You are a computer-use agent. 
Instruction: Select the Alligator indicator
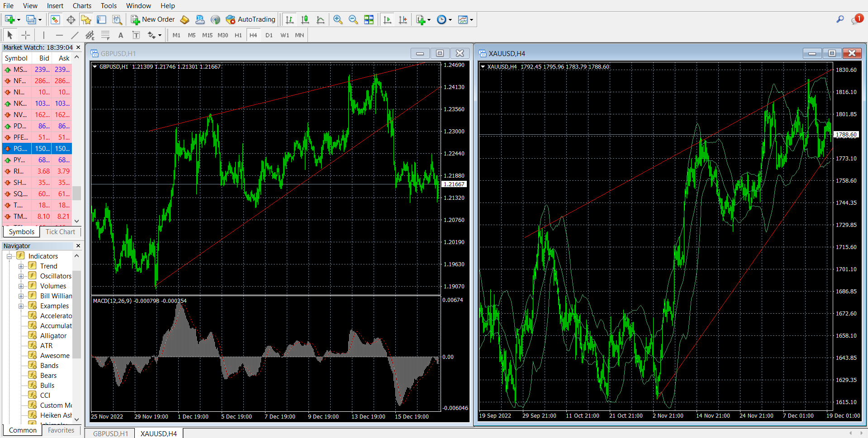[x=53, y=336]
